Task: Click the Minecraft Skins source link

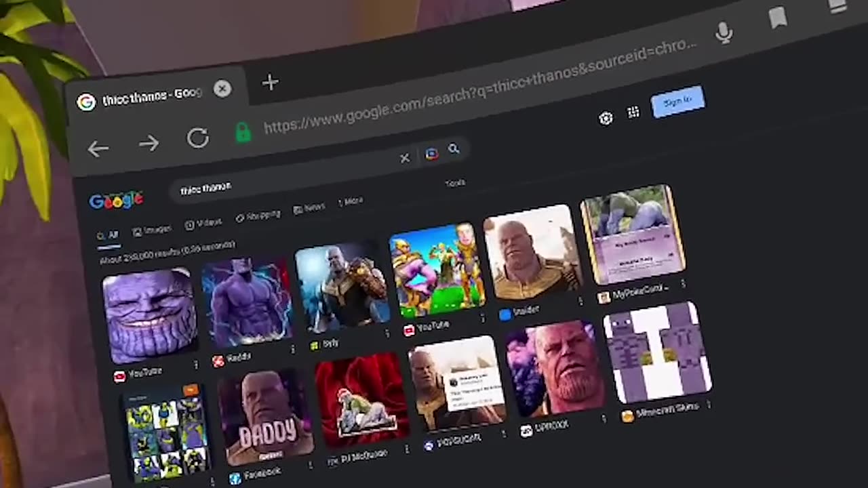Action: coord(661,411)
